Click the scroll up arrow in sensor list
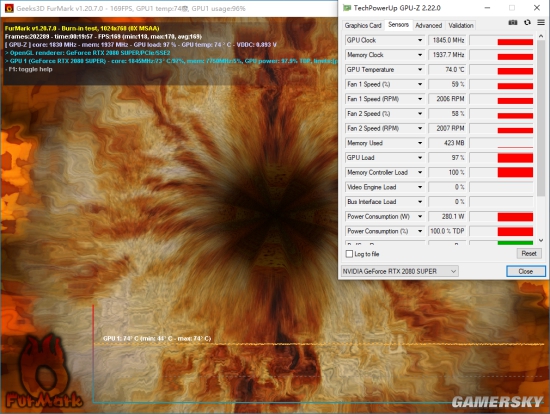Viewport: 550px width, 414px height. pos(541,36)
